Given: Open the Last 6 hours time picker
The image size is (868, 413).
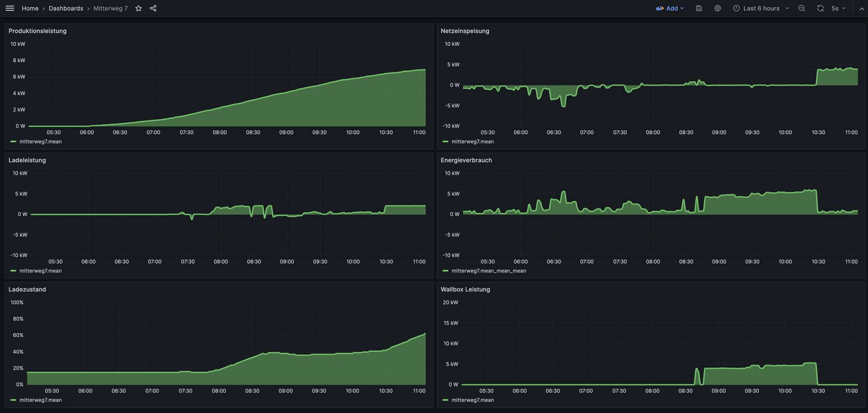Looking at the screenshot, I should [x=761, y=8].
